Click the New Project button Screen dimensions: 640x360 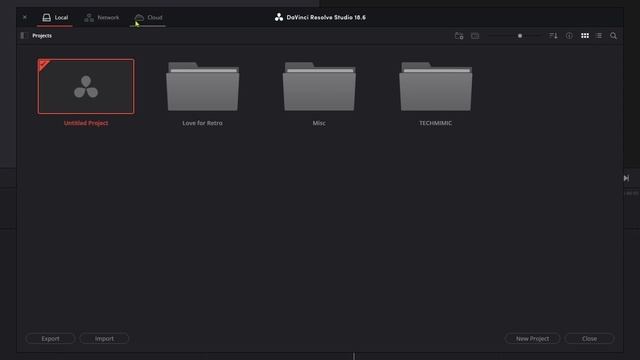click(x=532, y=338)
